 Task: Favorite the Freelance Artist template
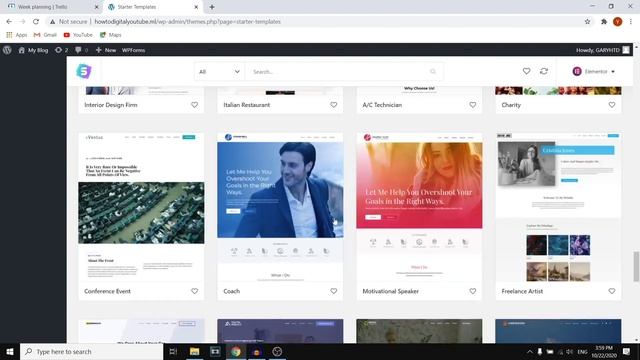tap(612, 291)
